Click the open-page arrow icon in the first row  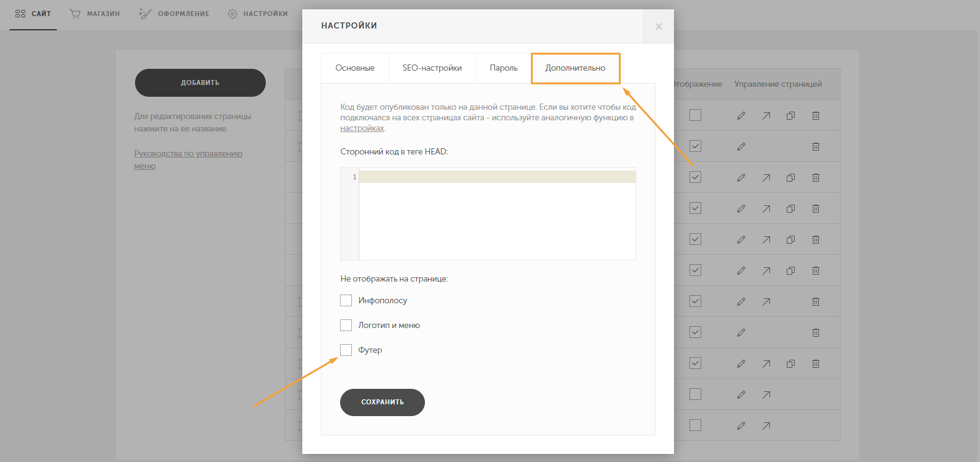tap(766, 115)
